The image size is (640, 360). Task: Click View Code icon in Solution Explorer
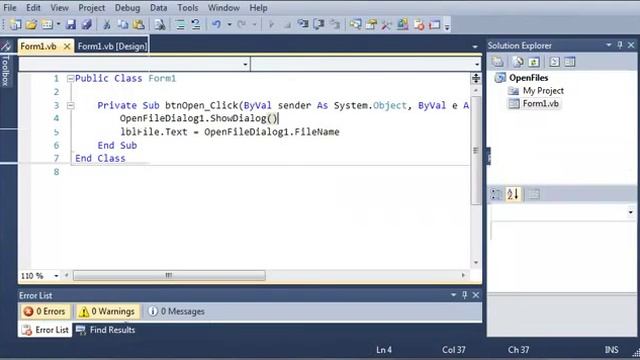tap(554, 62)
